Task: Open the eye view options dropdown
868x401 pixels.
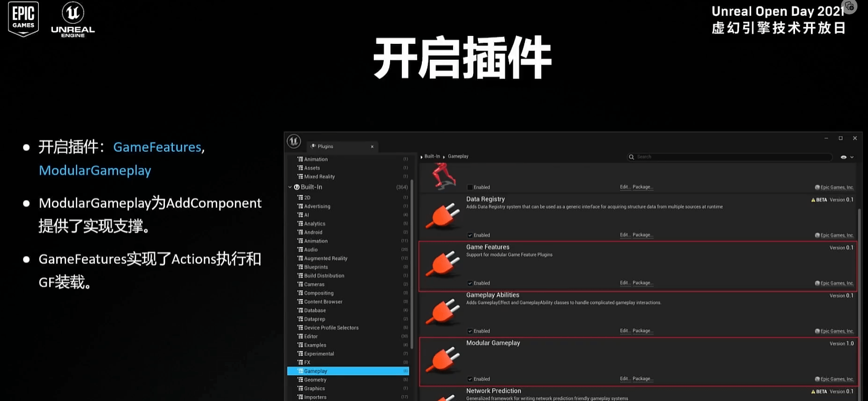Action: (847, 157)
